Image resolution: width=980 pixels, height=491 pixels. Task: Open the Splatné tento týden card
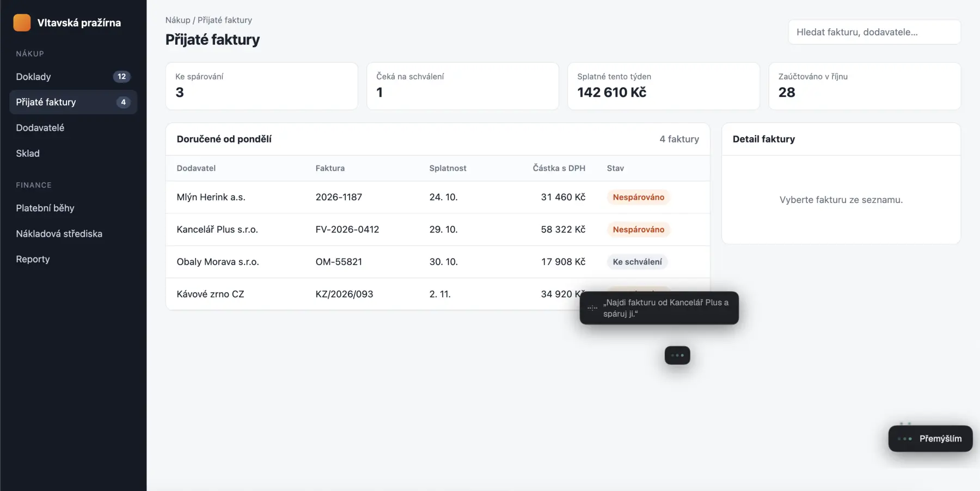664,86
